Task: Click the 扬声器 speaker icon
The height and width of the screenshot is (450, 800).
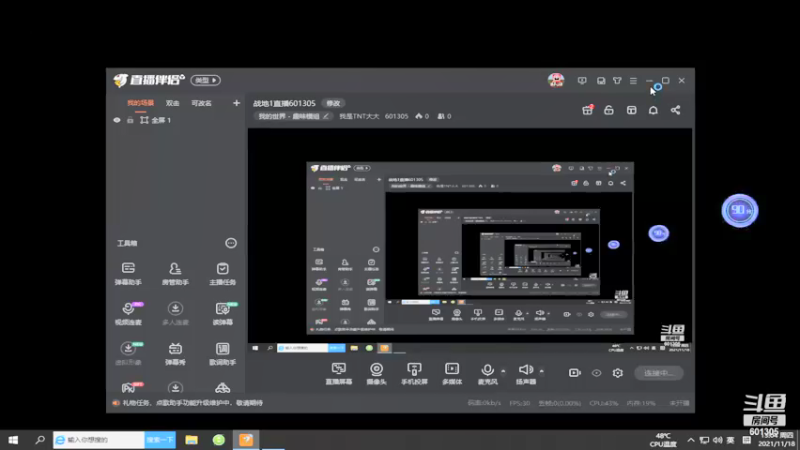Action: point(526,369)
